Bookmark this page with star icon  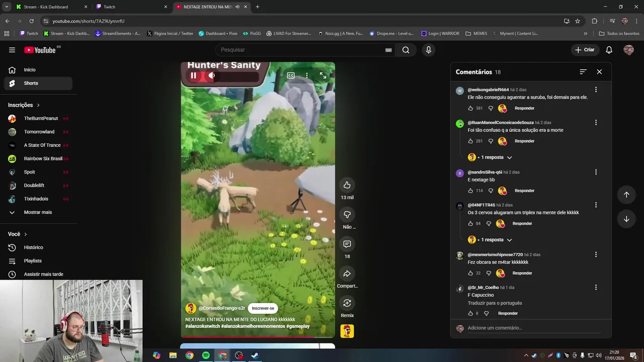(x=578, y=21)
